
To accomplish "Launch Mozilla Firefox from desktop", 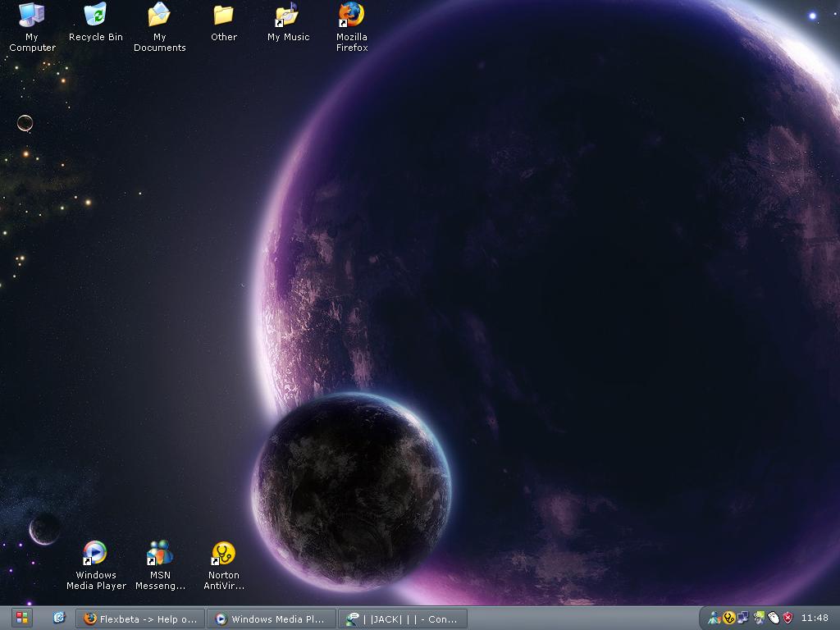I will (351, 16).
